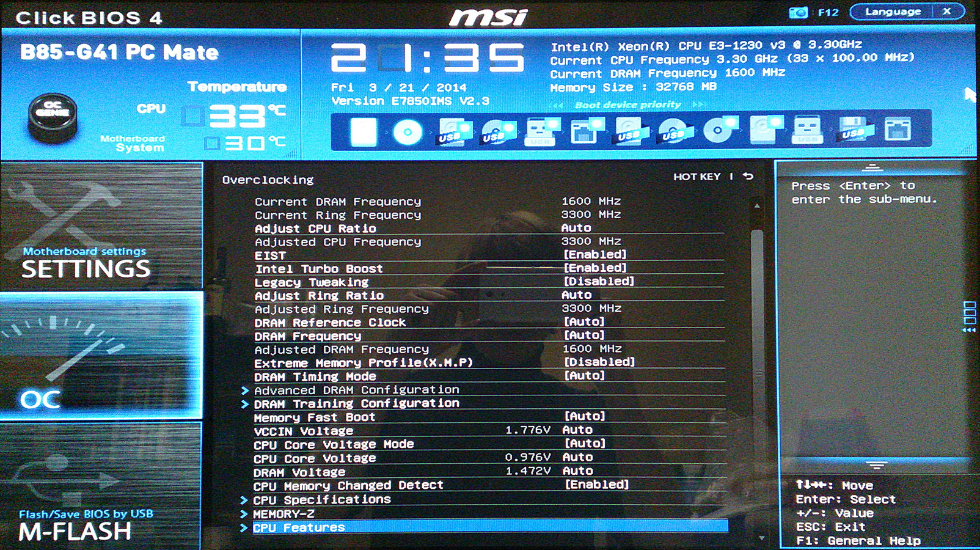
Task: Toggle Intel Turbo Boost Enabled value
Action: point(595,268)
